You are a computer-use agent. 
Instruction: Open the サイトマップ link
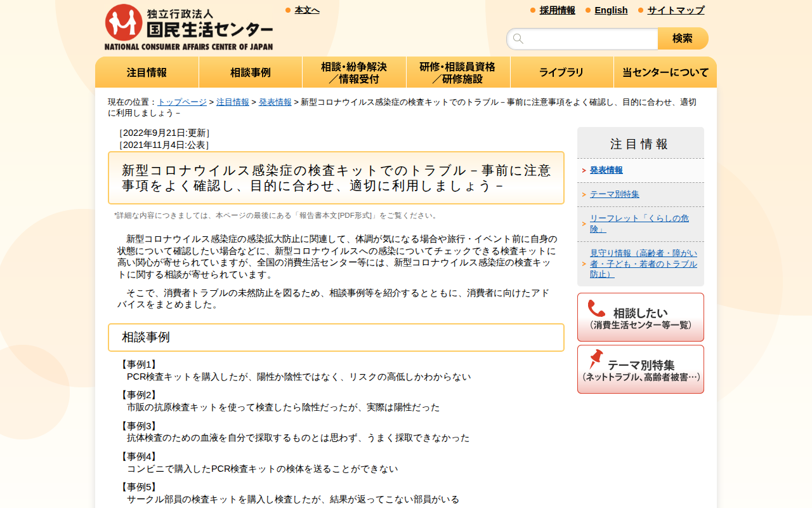(676, 10)
